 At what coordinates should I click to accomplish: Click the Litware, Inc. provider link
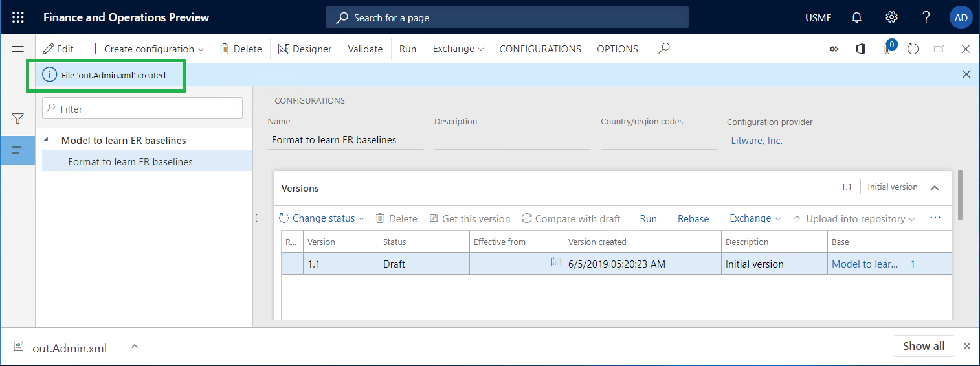tap(755, 141)
